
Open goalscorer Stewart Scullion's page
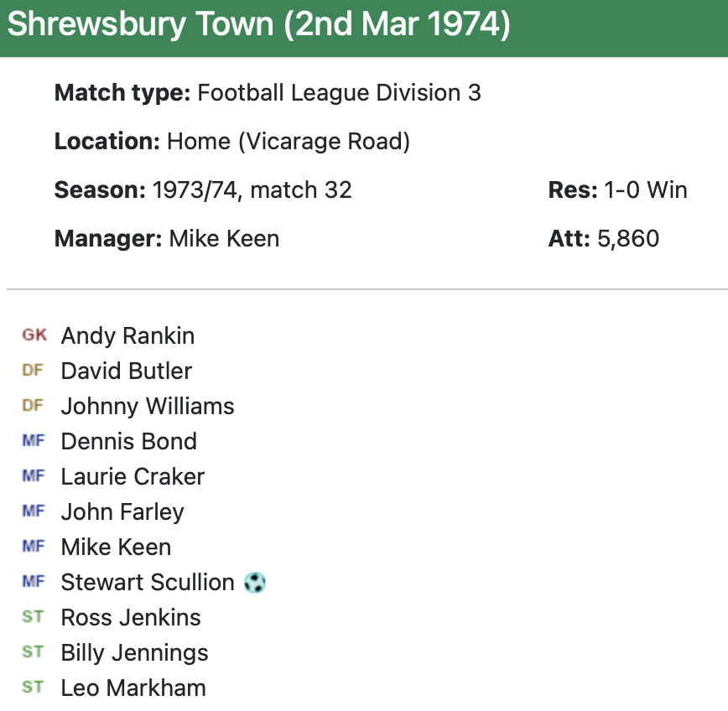[x=148, y=583]
